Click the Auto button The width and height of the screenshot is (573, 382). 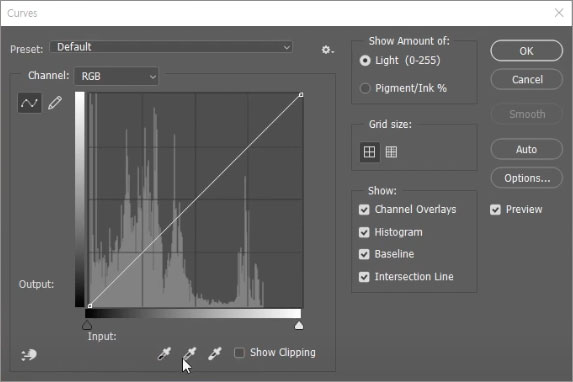click(526, 149)
